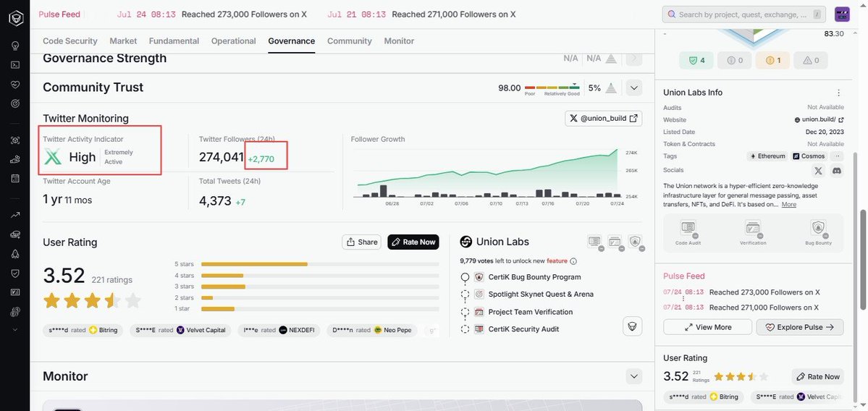Show more tags with the ellipsis chip
Image resolution: width=868 pixels, height=411 pixels.
point(836,156)
